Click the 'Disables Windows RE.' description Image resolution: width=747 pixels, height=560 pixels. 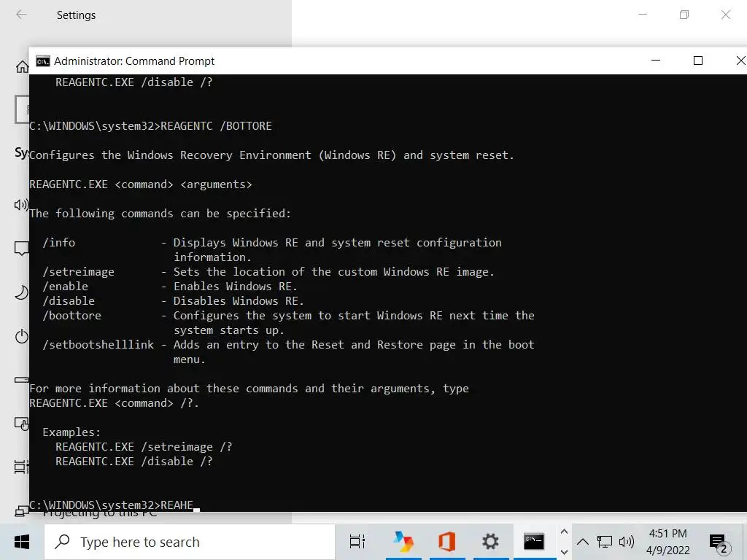click(x=239, y=301)
